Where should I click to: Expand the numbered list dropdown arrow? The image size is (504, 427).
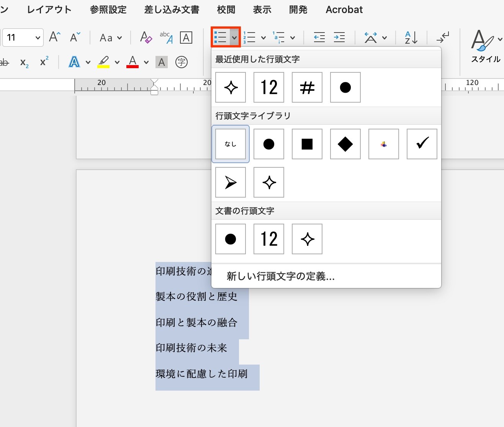(263, 38)
